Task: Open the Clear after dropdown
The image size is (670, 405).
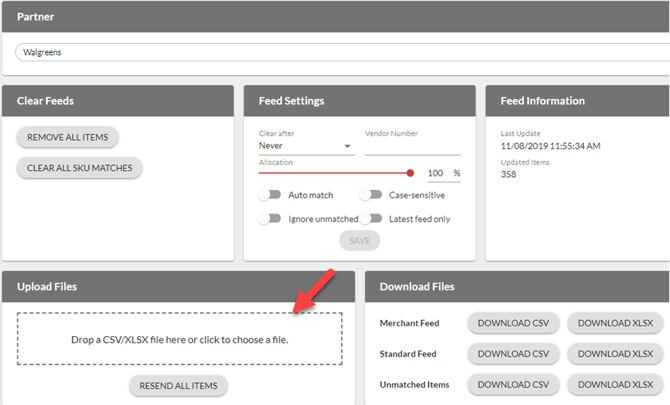Action: [x=305, y=146]
